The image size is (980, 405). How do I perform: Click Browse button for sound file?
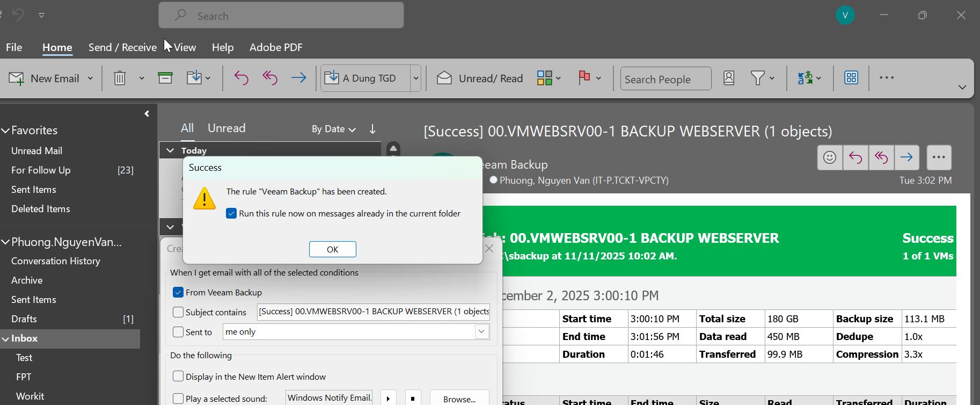click(x=459, y=399)
